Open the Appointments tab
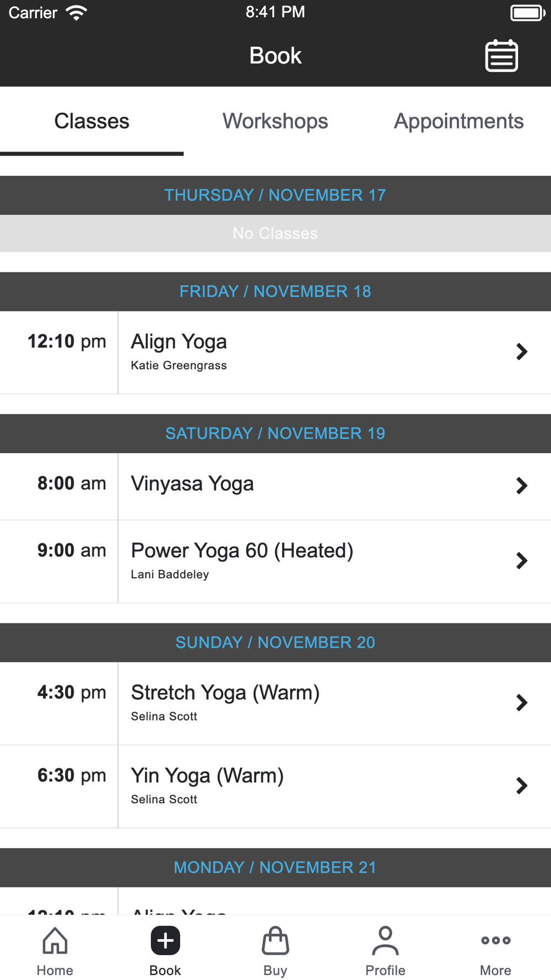Image resolution: width=551 pixels, height=980 pixels. coord(458,121)
